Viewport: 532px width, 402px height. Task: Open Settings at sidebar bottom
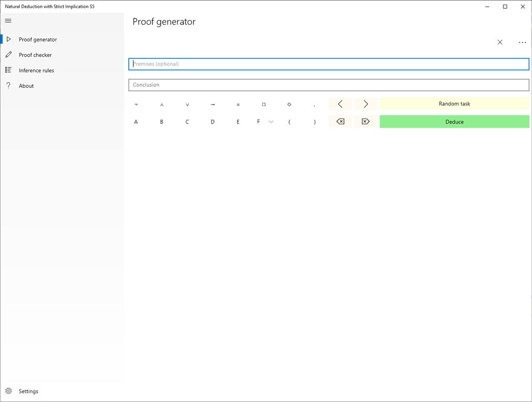click(x=62, y=391)
